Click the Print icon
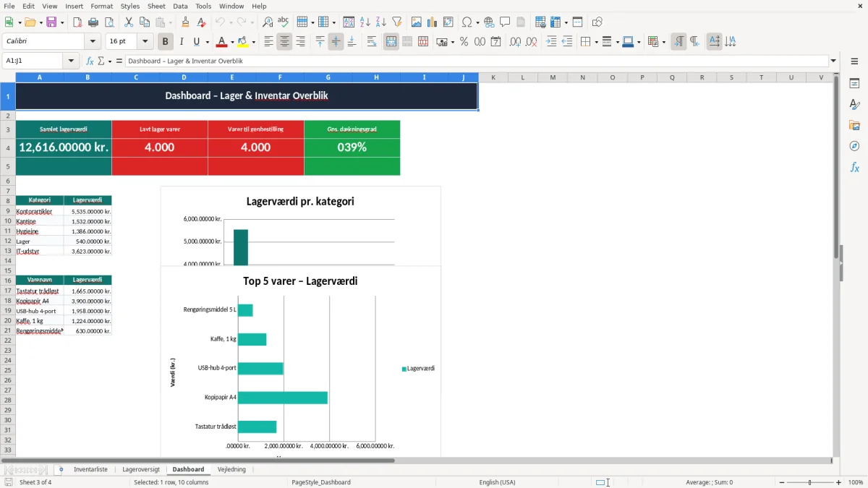868x488 pixels. coord(93,22)
